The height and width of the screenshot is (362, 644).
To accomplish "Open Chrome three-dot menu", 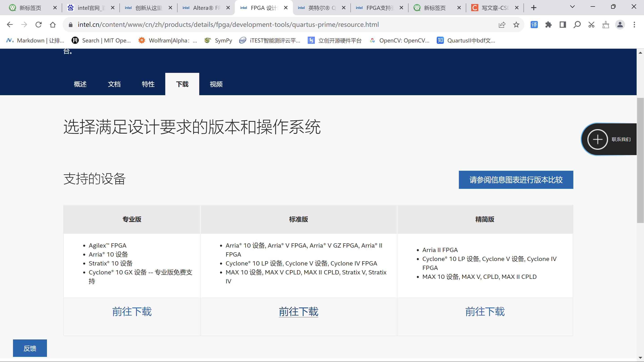I will coord(634,25).
